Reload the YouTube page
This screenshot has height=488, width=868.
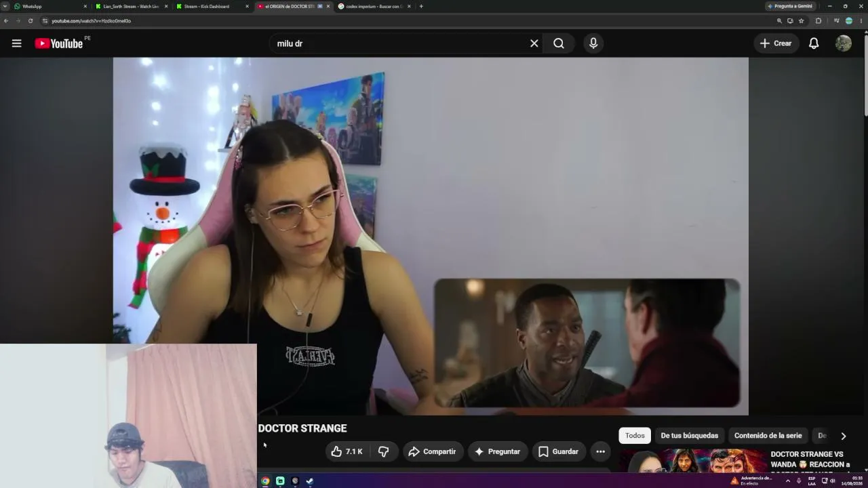point(31,21)
